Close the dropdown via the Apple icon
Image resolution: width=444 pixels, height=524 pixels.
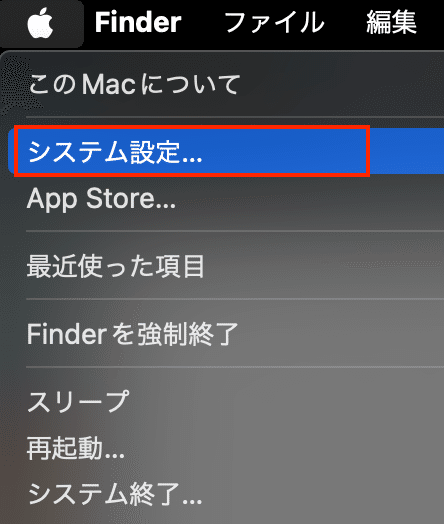click(x=40, y=23)
